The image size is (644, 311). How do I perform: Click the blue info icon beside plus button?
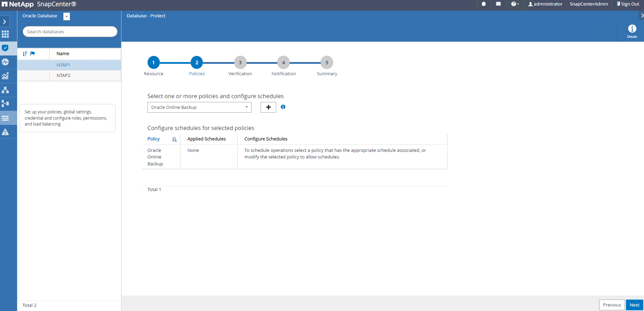283,107
